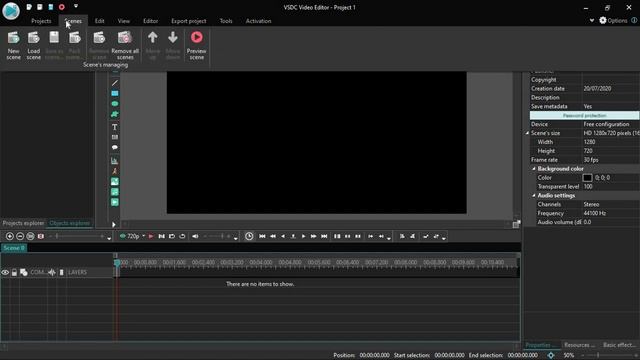Open the Projects ribbon tab
640x360 pixels.
[x=41, y=21]
